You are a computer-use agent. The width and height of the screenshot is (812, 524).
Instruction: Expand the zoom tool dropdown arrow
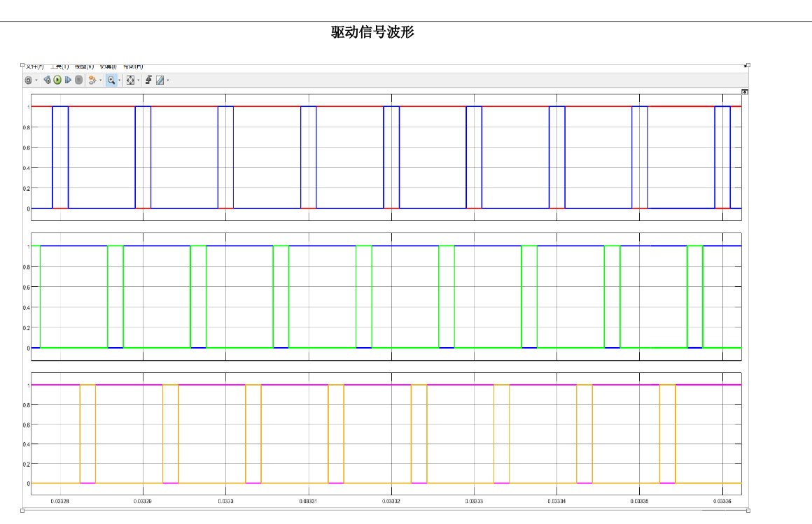point(119,80)
